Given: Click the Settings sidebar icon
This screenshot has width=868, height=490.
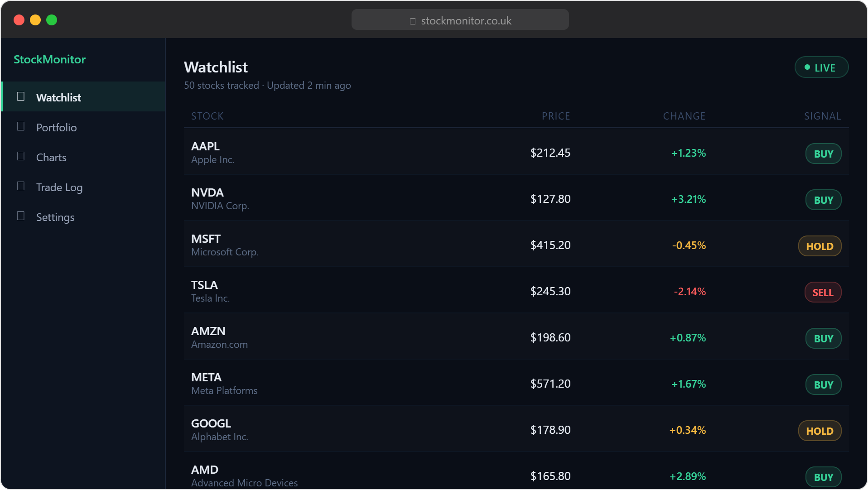Looking at the screenshot, I should coord(21,216).
